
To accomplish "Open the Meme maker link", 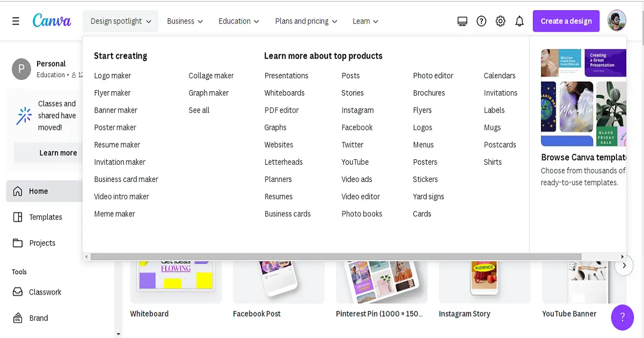I will pos(115,214).
